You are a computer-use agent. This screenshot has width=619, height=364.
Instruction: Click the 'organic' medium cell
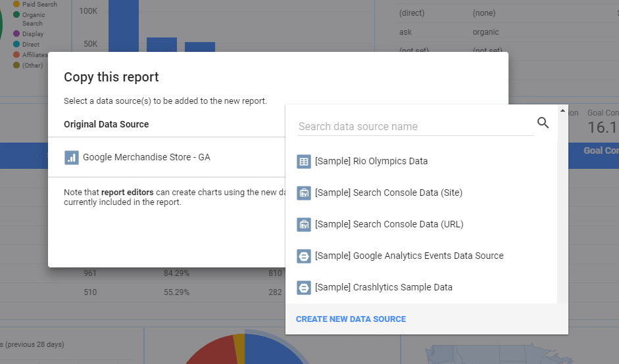(485, 32)
